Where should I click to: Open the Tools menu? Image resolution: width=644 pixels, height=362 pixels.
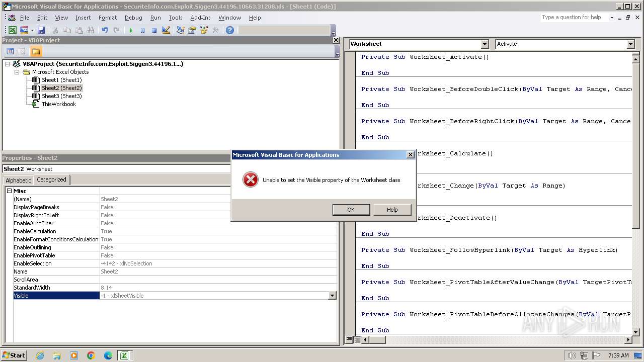coord(176,18)
